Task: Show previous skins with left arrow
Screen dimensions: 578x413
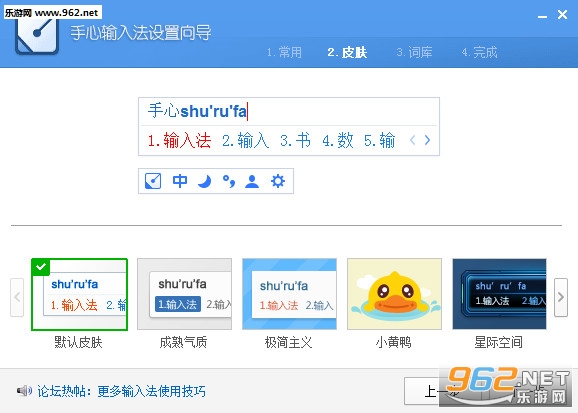Action: 17,297
